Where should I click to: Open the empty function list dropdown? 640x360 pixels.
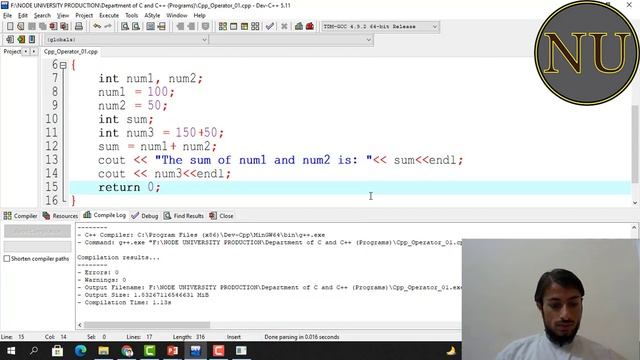pyautogui.click(x=291, y=40)
